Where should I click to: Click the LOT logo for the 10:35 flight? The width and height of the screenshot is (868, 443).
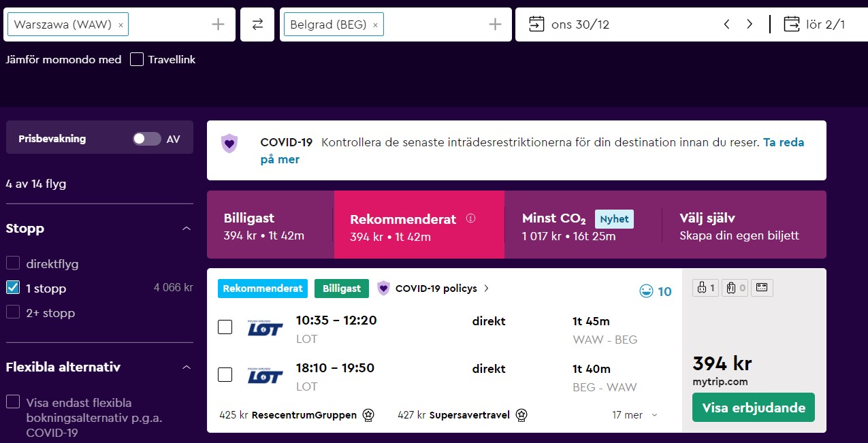265,327
